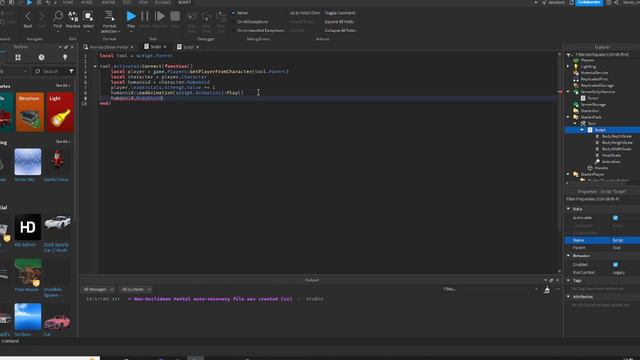Click Collapse All Folds action
640x360 pixels.
pyautogui.click(x=340, y=30)
